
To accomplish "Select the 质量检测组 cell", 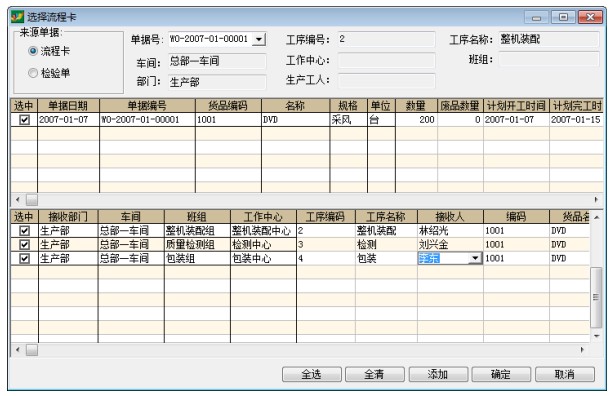I will click(x=197, y=245).
